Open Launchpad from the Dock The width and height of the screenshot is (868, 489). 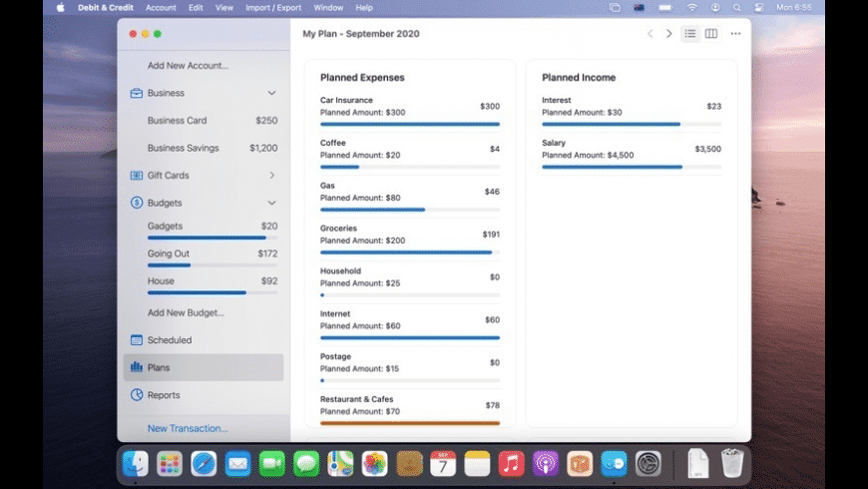pos(170,463)
